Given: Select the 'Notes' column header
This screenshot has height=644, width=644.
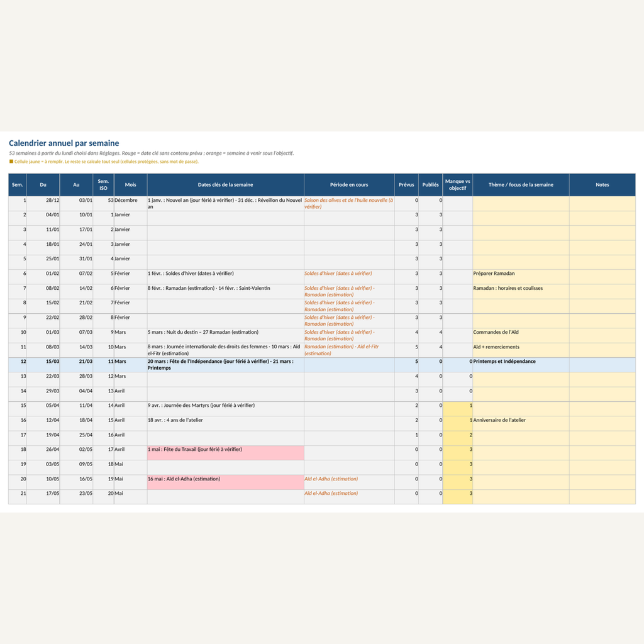Looking at the screenshot, I should pos(602,185).
